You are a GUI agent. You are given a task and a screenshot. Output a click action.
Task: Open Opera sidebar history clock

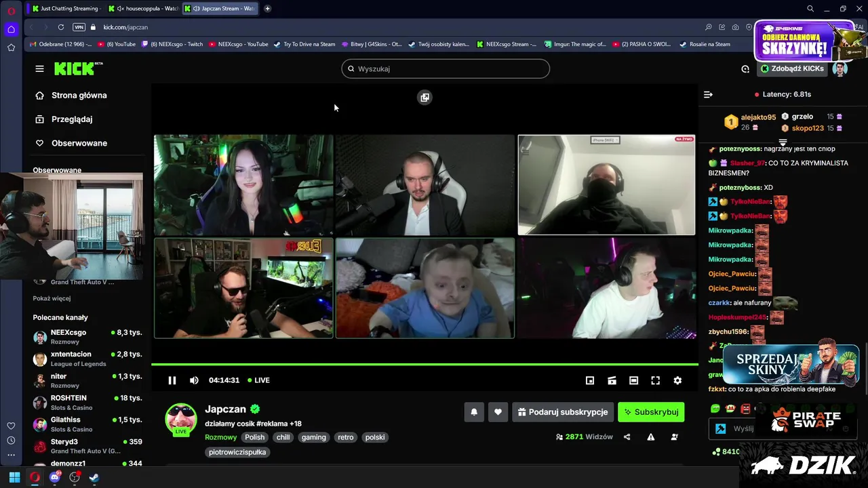click(11, 441)
